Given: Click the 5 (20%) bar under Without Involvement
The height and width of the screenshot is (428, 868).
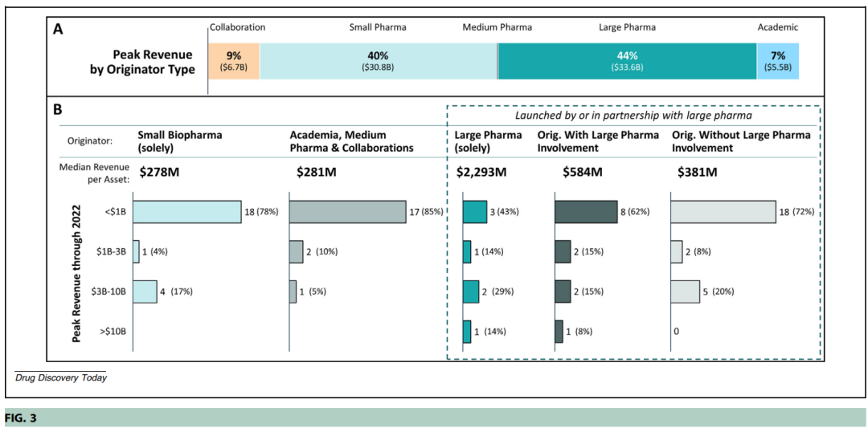Looking at the screenshot, I should [686, 291].
